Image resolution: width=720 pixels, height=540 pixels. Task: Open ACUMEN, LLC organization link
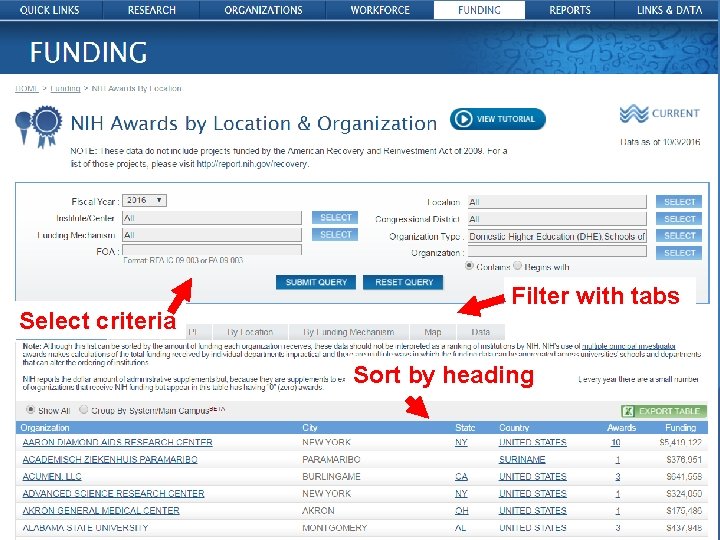click(x=52, y=476)
